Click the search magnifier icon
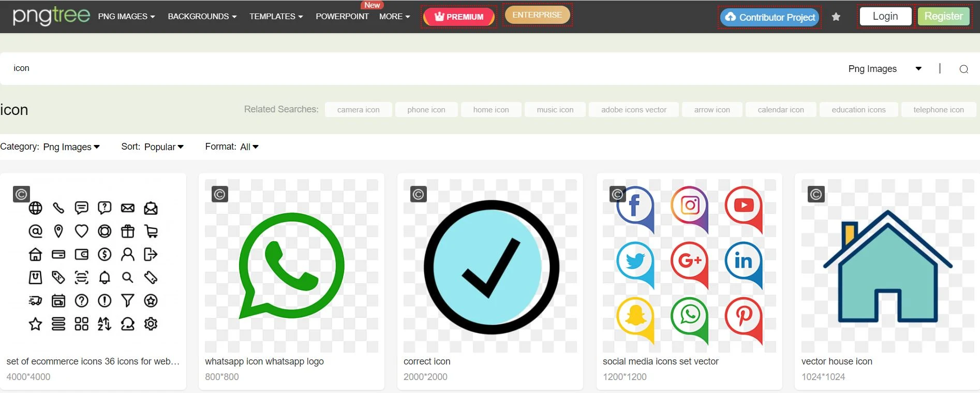Screen dimensions: 980x393 coord(963,69)
